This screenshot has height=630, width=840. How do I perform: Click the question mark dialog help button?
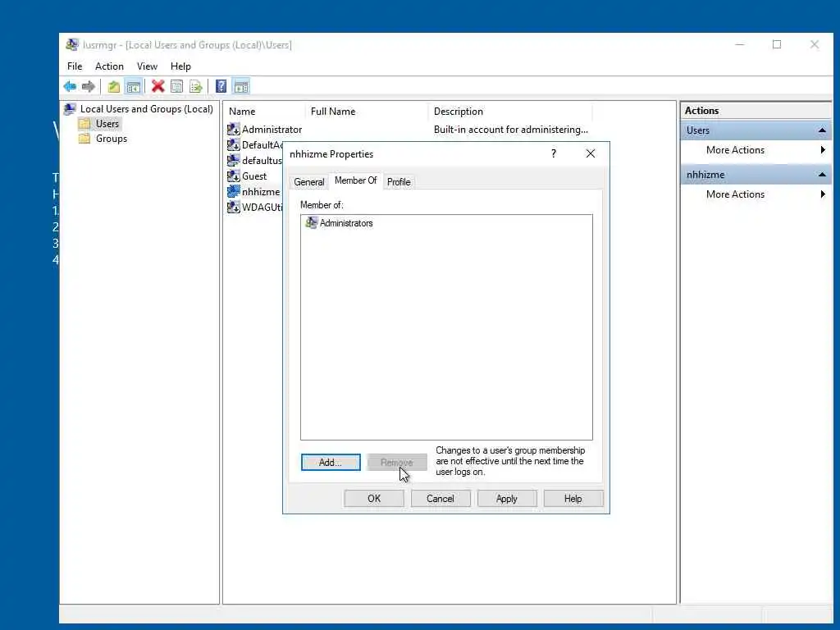point(554,153)
